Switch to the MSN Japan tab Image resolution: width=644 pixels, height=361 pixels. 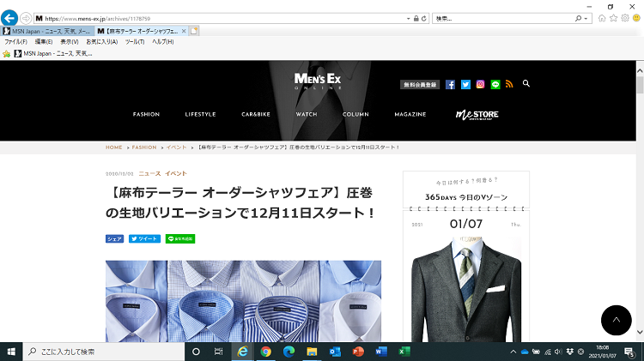[47, 31]
